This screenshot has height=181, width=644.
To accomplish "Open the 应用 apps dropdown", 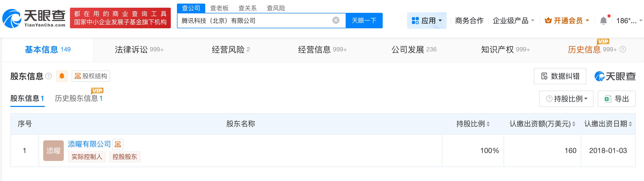I will [427, 21].
